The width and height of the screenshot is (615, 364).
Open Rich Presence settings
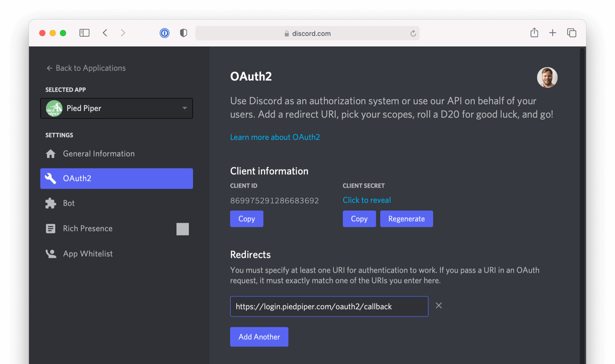coord(116,229)
